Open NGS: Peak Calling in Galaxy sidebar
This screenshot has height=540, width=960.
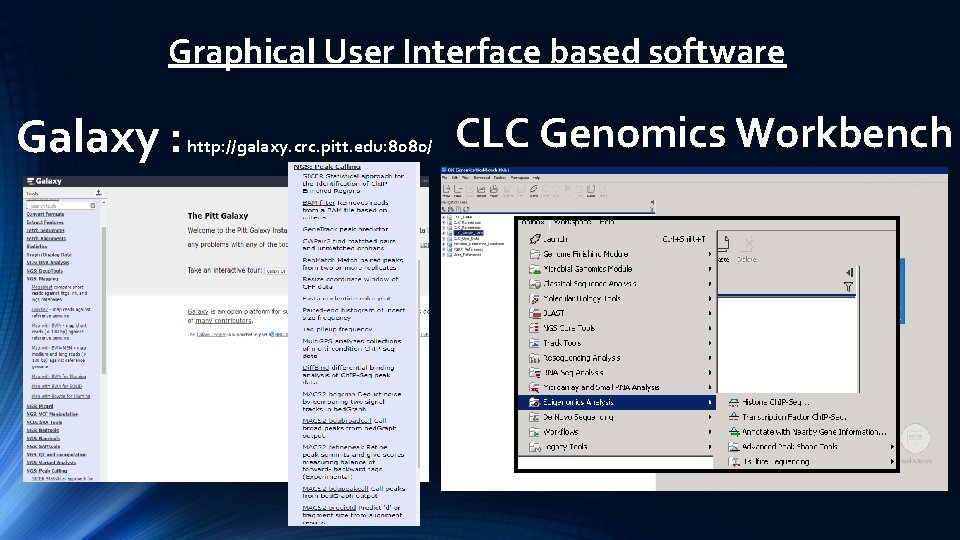(47, 471)
